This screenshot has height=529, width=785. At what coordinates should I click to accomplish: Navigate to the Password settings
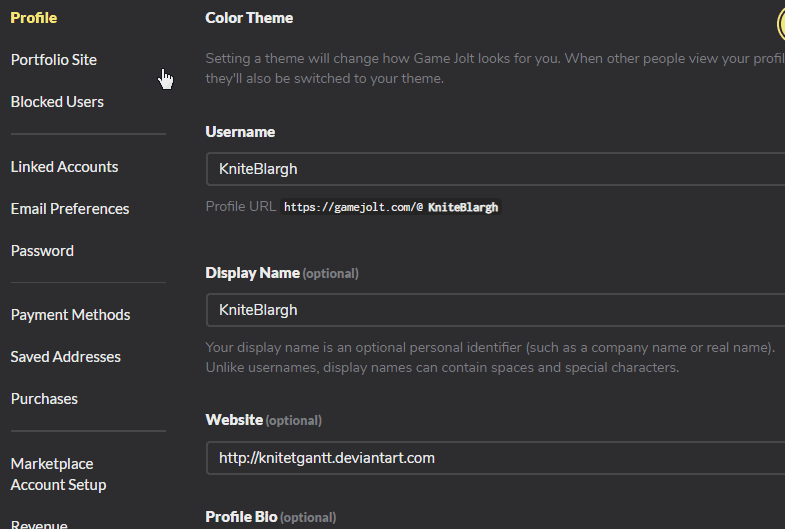[42, 251]
